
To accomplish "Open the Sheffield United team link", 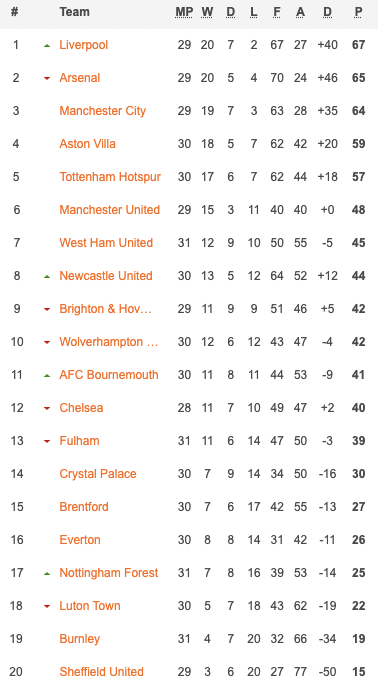I will click(x=101, y=672).
